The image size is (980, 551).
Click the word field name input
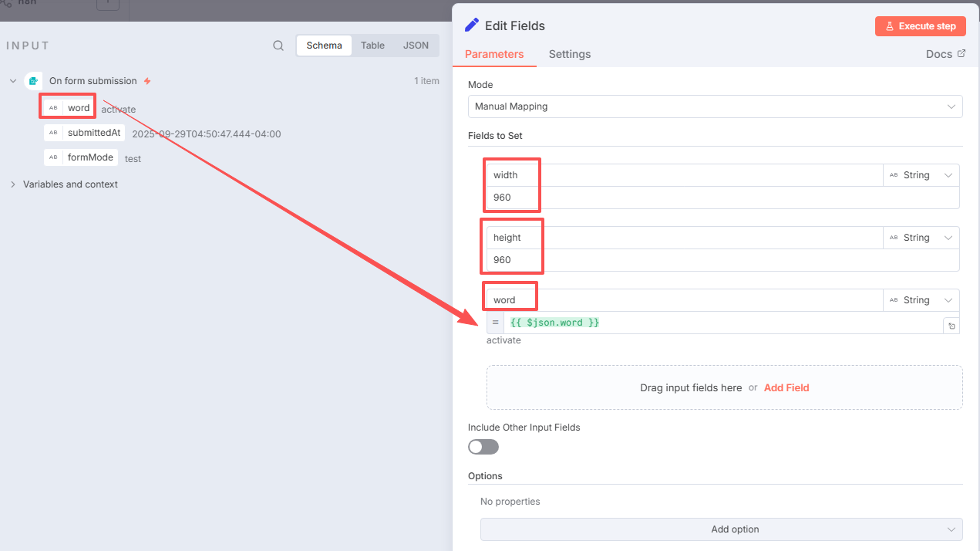click(x=685, y=300)
